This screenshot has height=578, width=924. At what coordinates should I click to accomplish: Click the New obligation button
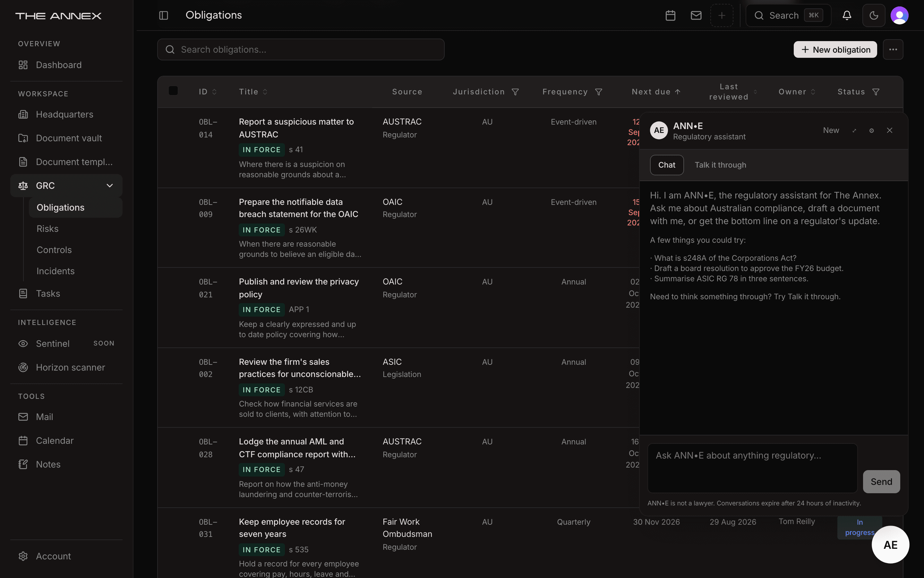(835, 50)
